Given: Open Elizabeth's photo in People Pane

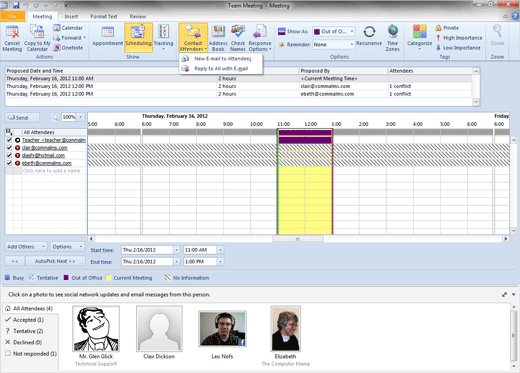Looking at the screenshot, I should click(x=285, y=329).
